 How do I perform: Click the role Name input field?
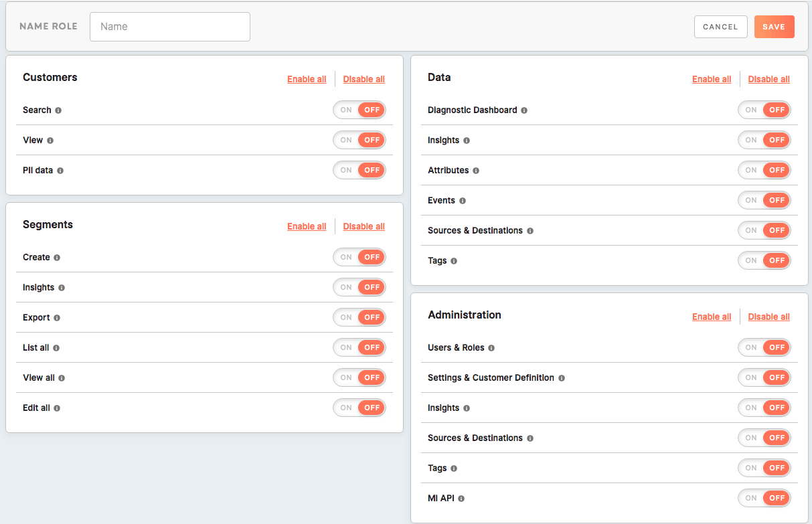pos(170,27)
